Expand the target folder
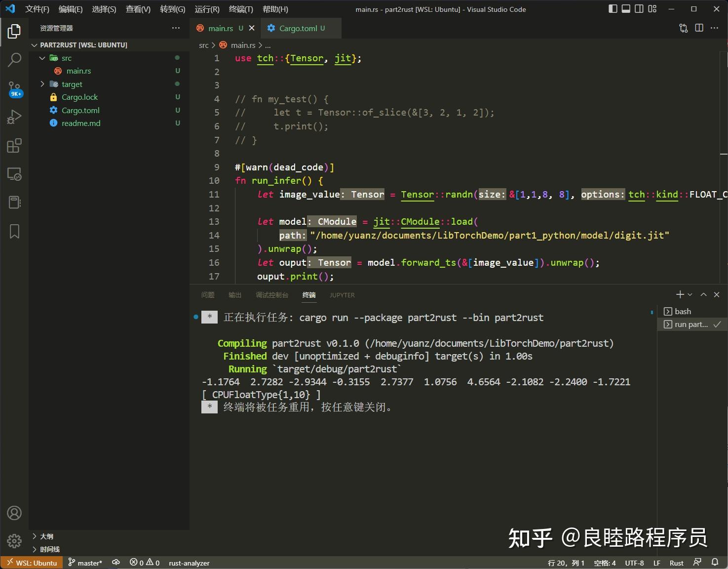The height and width of the screenshot is (569, 728). (42, 84)
